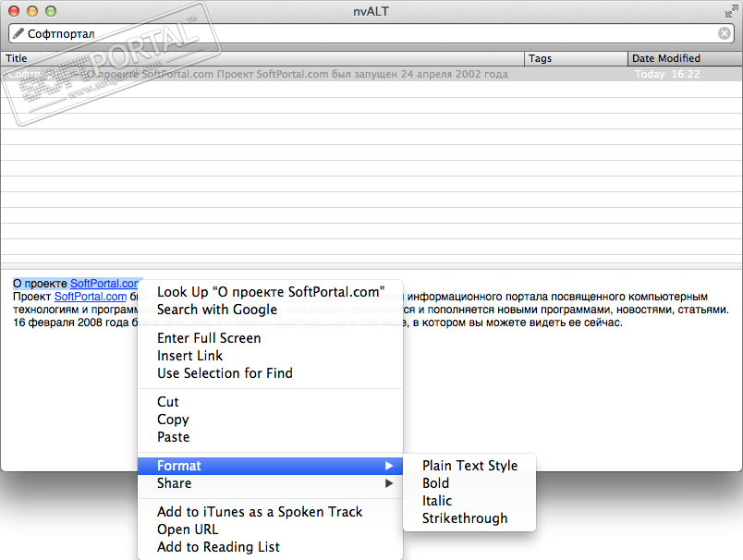743x560 pixels.
Task: Select Cut from the context menu
Action: pyautogui.click(x=271, y=402)
